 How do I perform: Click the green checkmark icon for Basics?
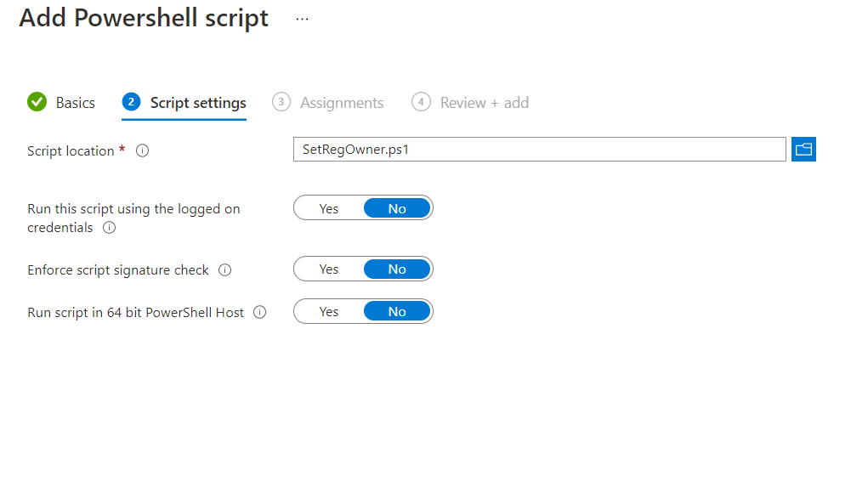click(x=37, y=102)
